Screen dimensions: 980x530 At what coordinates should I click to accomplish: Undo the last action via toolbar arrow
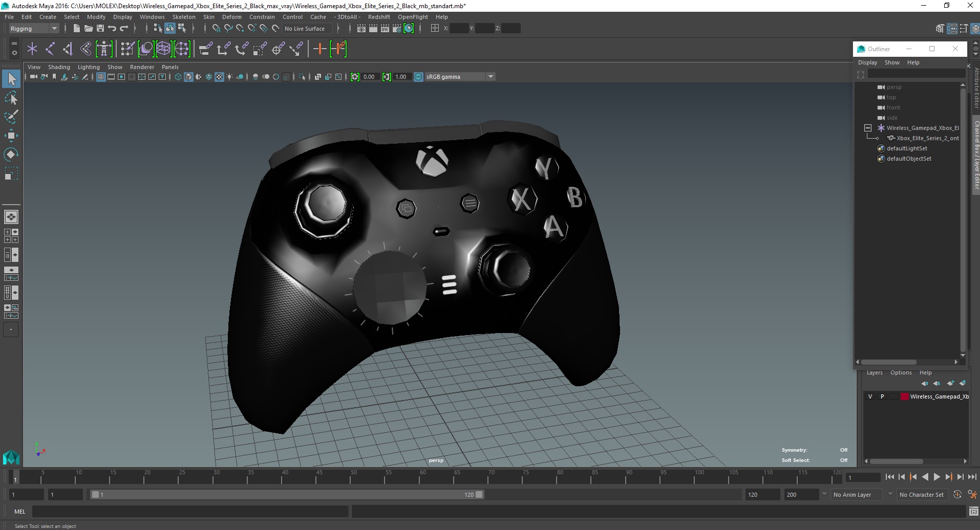point(112,29)
